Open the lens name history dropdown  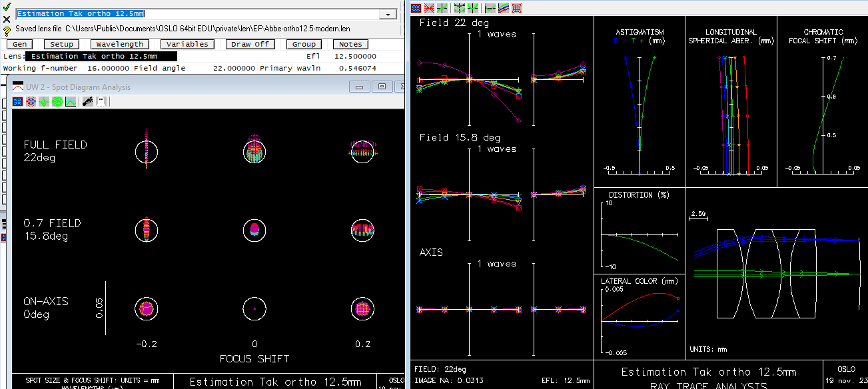[388, 14]
